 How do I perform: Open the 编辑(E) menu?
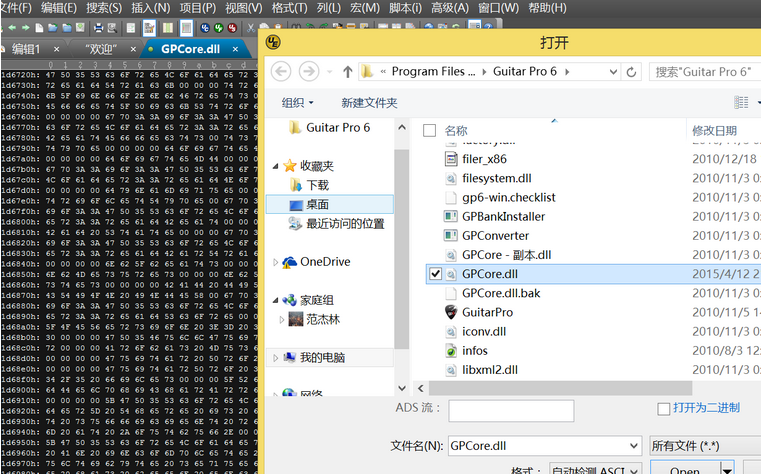58,8
